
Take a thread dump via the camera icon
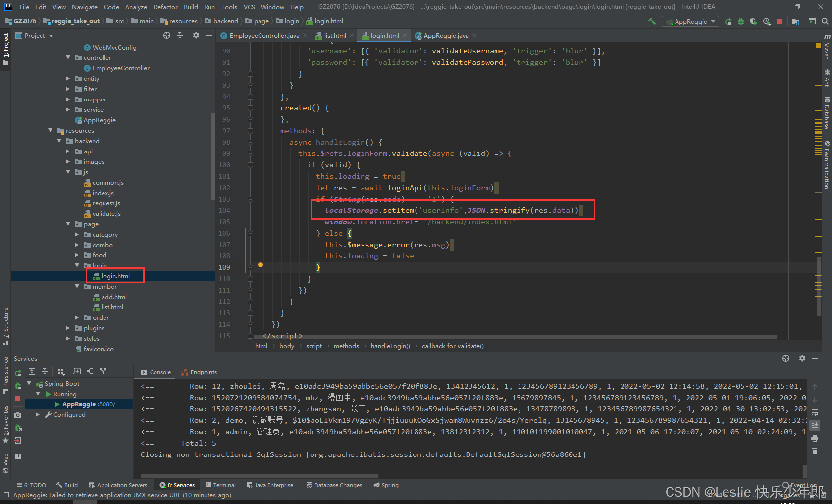click(x=18, y=415)
